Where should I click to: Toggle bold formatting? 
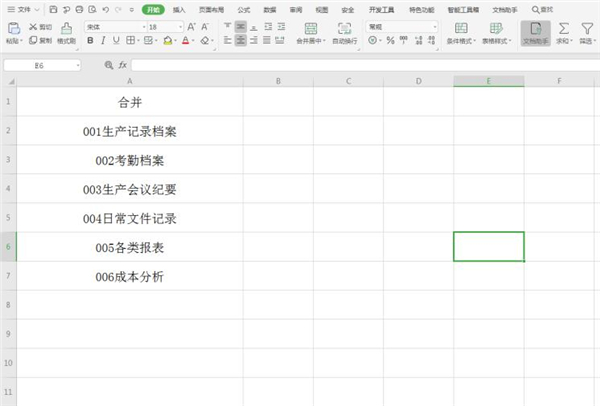pos(90,41)
